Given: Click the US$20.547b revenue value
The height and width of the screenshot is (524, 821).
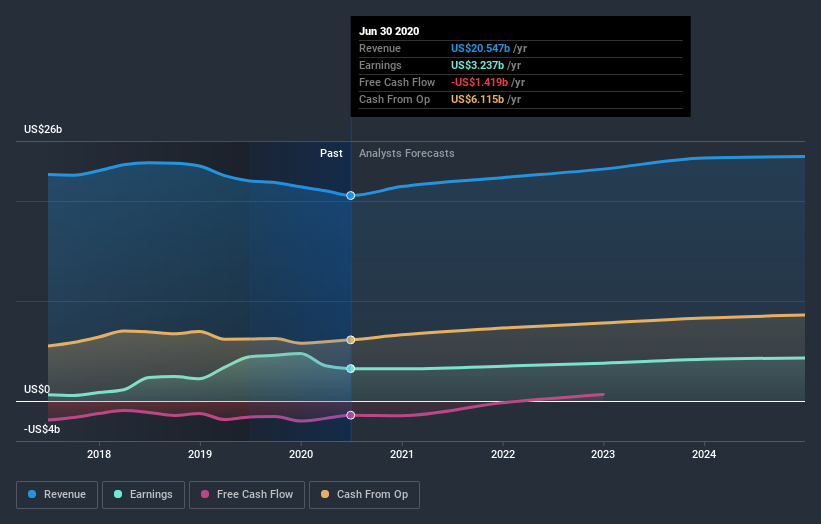Looking at the screenshot, I should click(480, 48).
